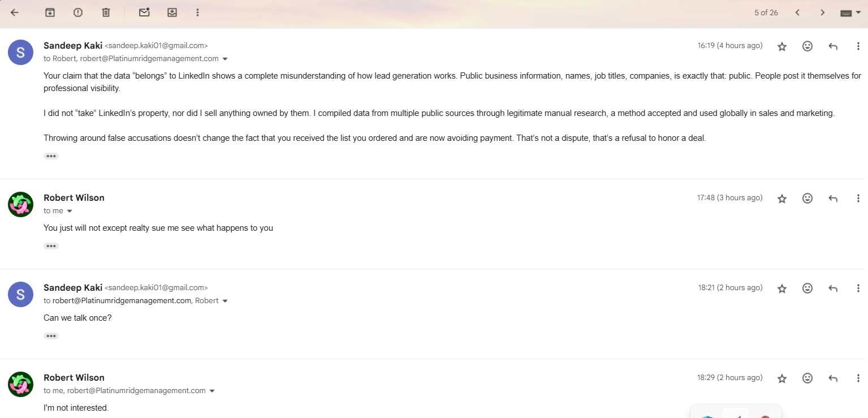Go to the newer conversation arrow

(x=797, y=12)
